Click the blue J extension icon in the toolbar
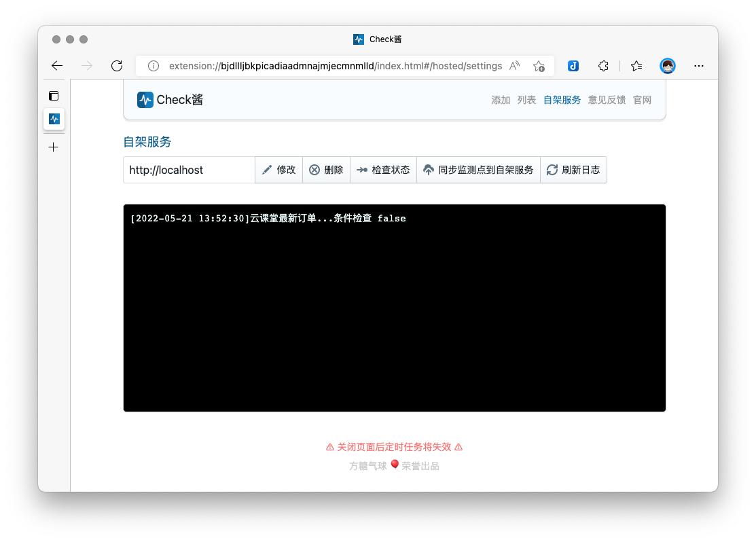Screen dimensions: 756x542 coord(573,66)
